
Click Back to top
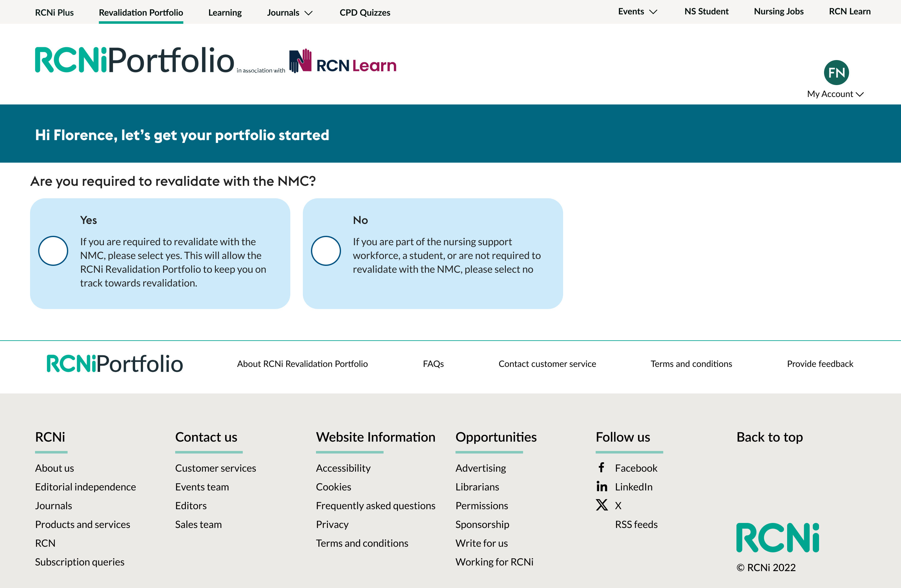770,438
